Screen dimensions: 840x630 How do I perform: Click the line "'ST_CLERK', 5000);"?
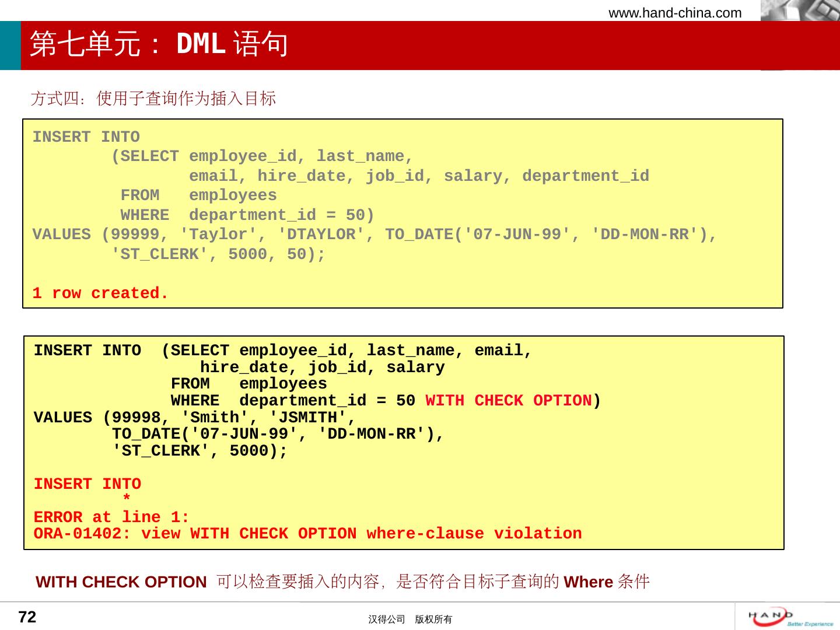(199, 451)
